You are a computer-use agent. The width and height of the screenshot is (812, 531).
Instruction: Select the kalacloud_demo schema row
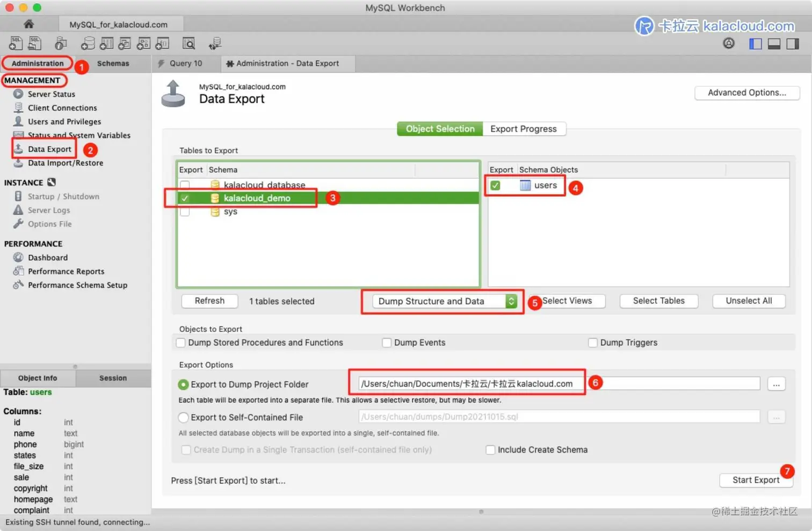pyautogui.click(x=328, y=198)
